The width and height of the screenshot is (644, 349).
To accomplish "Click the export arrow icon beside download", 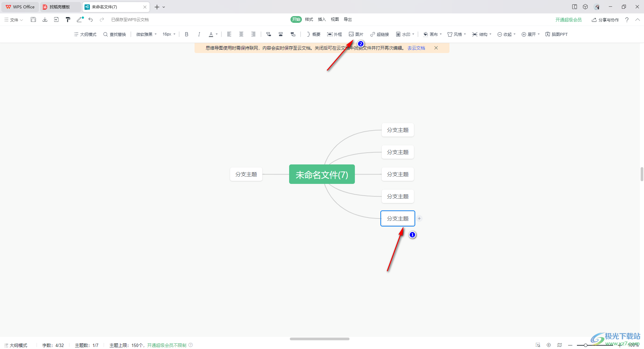I will point(56,19).
